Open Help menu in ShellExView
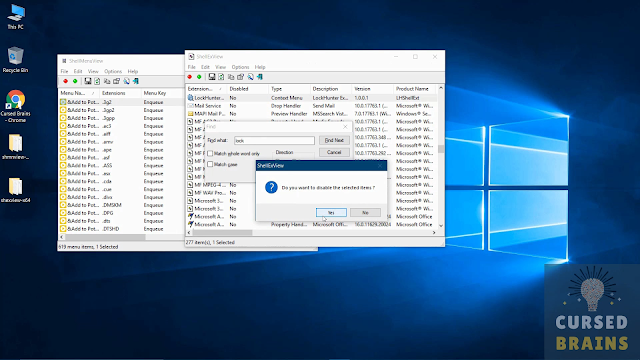The width and height of the screenshot is (640, 360). coord(260,67)
